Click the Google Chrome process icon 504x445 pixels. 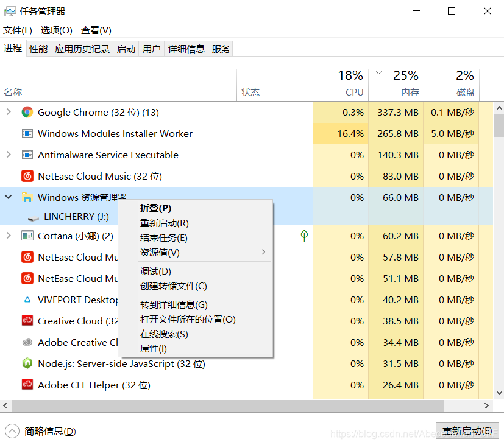tap(27, 112)
